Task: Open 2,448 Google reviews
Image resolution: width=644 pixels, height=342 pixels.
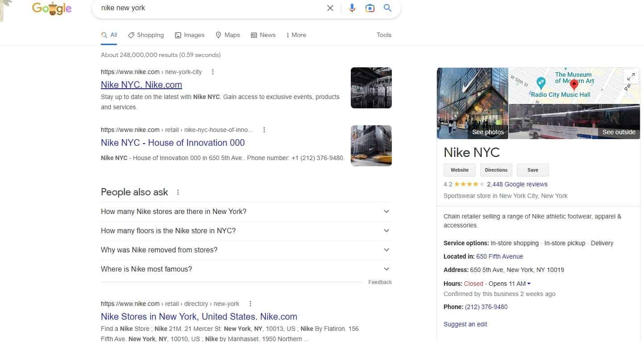Action: (517, 184)
